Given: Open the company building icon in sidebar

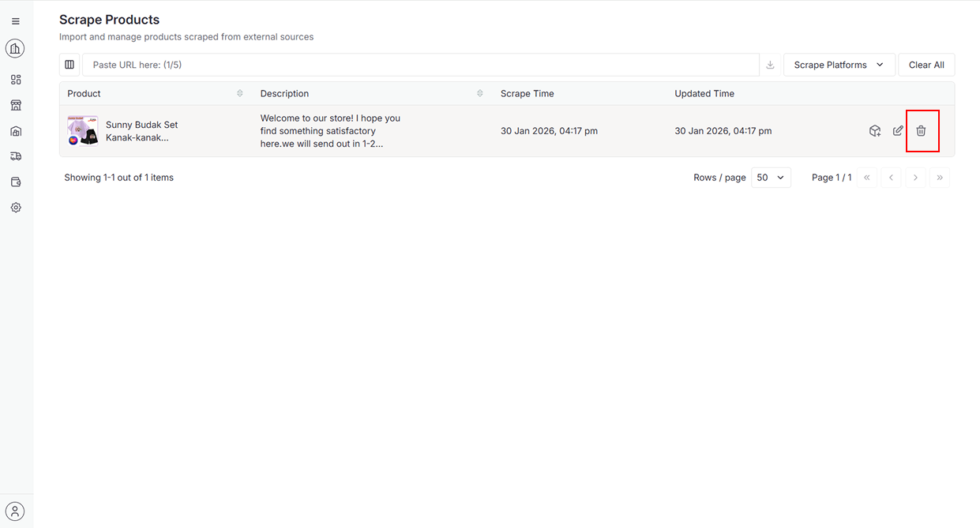Looking at the screenshot, I should click(x=15, y=49).
